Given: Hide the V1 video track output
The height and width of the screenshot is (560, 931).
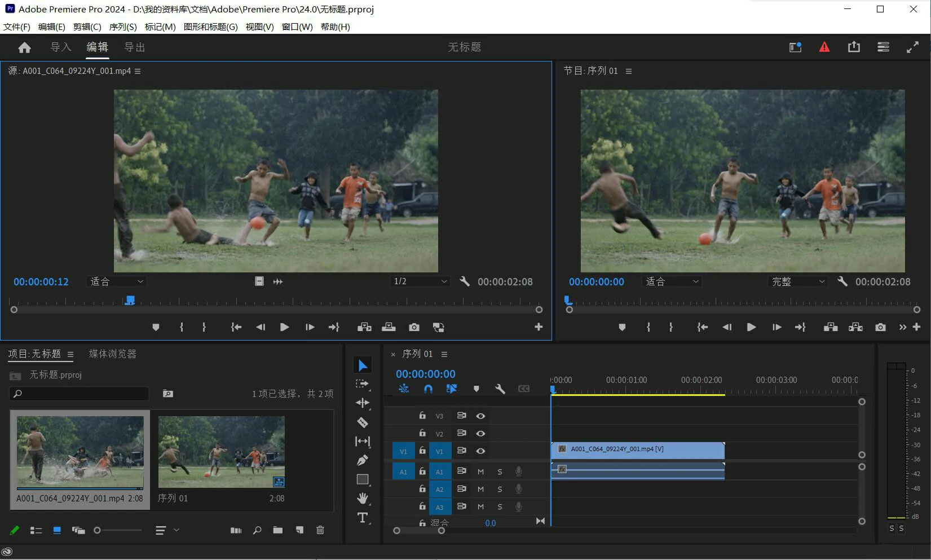Looking at the screenshot, I should pyautogui.click(x=480, y=451).
